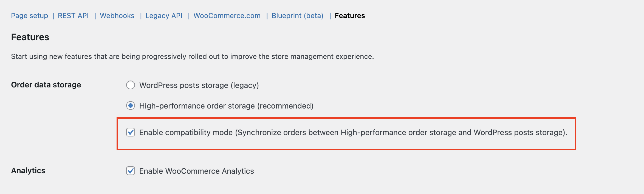Navigate to the WooCommerce.com tab
The image size is (644, 194).
pos(227,16)
